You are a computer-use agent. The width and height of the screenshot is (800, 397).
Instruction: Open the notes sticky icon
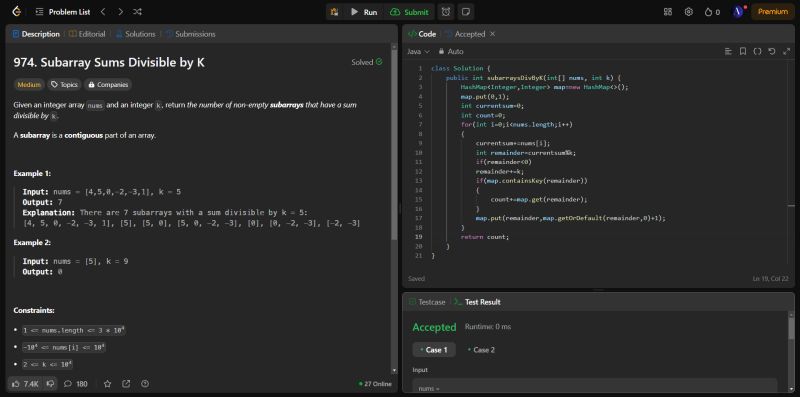[x=465, y=12]
